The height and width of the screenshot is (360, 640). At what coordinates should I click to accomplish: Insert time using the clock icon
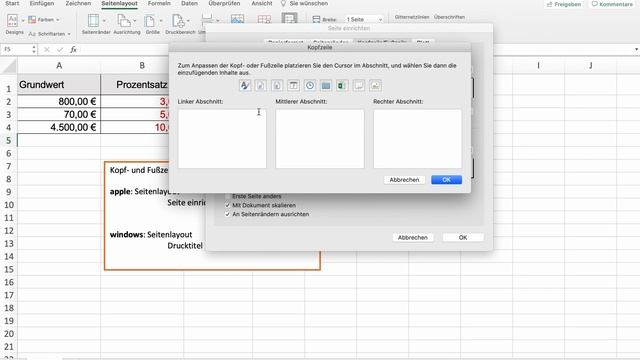(310, 85)
